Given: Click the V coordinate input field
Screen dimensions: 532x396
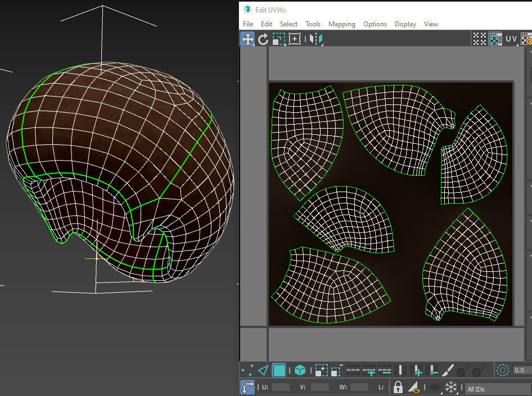Looking at the screenshot, I should 319,387.
